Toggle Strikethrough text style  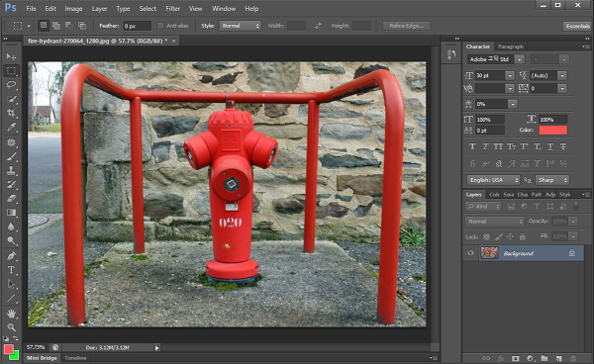coord(563,146)
